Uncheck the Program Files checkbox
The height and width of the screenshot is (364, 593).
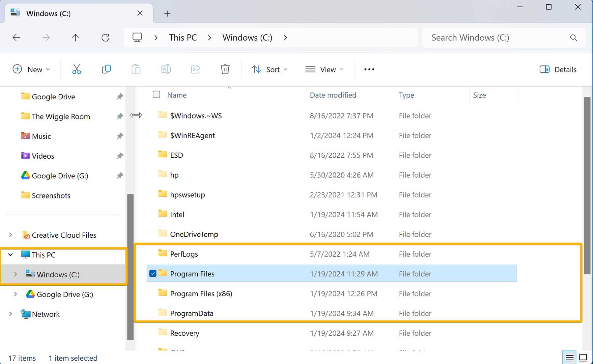[x=153, y=273]
